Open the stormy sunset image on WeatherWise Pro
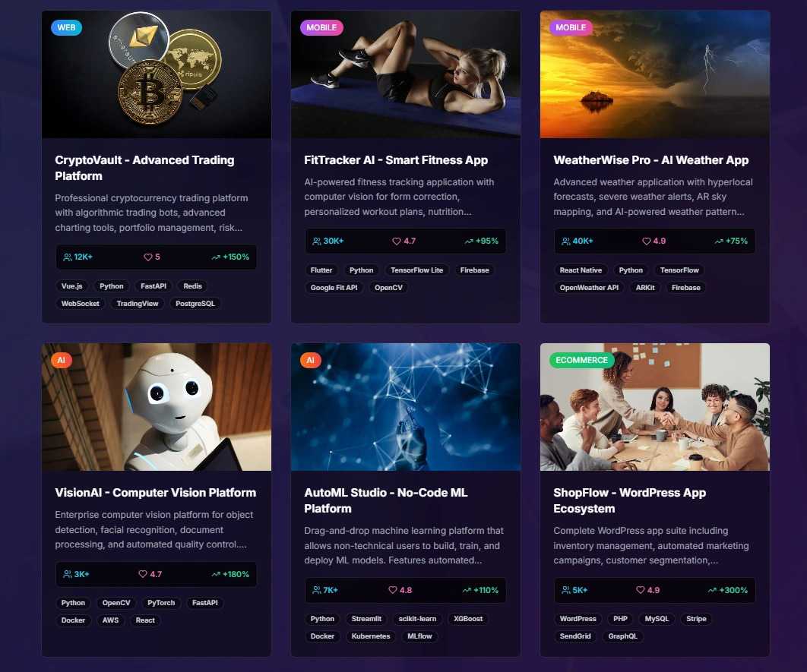 tap(655, 74)
